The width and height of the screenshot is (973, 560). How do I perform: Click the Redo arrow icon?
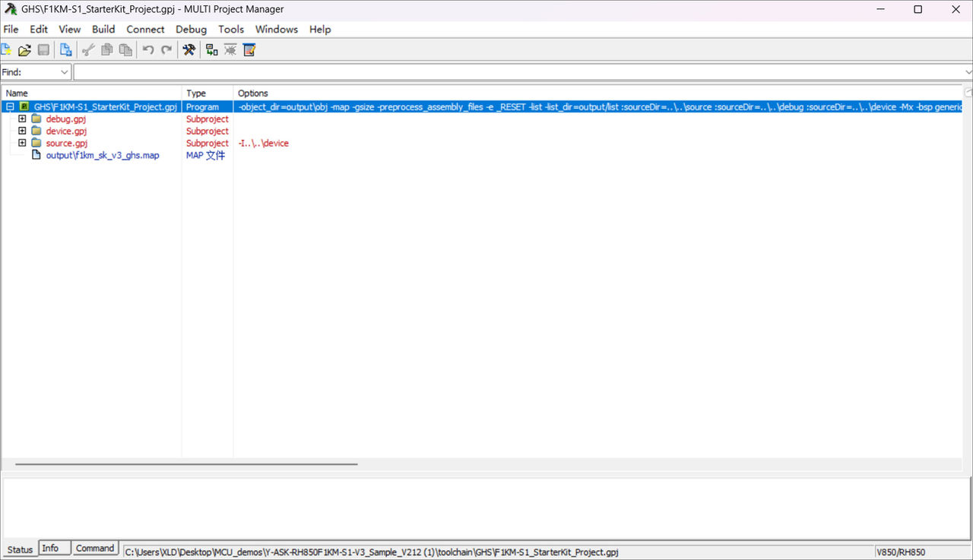(166, 50)
